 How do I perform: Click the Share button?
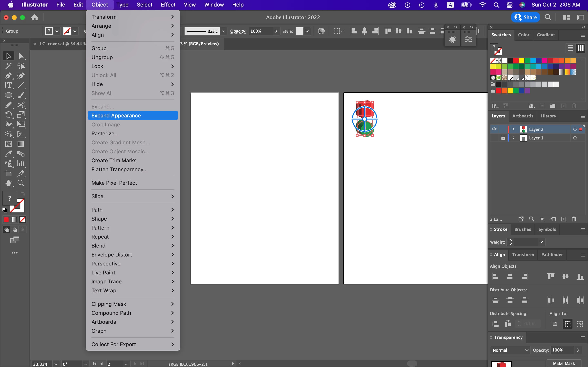(x=525, y=17)
